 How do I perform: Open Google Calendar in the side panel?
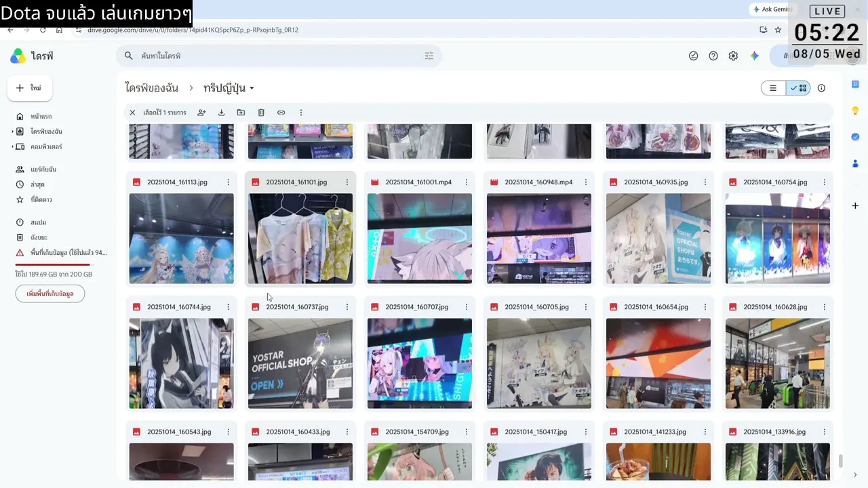tap(855, 83)
